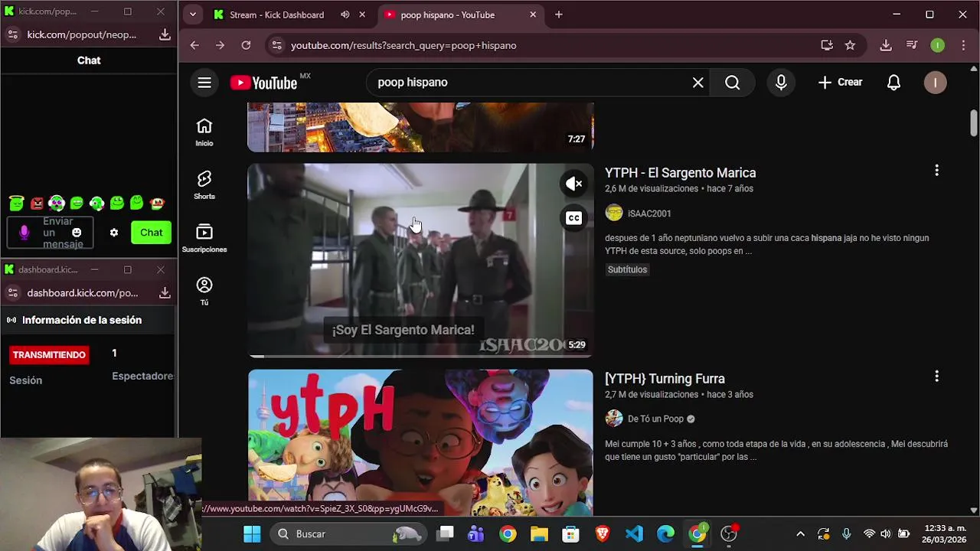This screenshot has height=551, width=980.
Task: Bookmark this page with star icon
Action: 850,45
